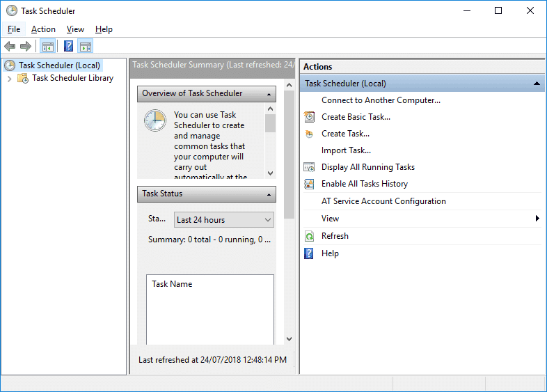Click Display All Running Tasks action
Viewport: 547px width, 392px height.
pos(368,167)
